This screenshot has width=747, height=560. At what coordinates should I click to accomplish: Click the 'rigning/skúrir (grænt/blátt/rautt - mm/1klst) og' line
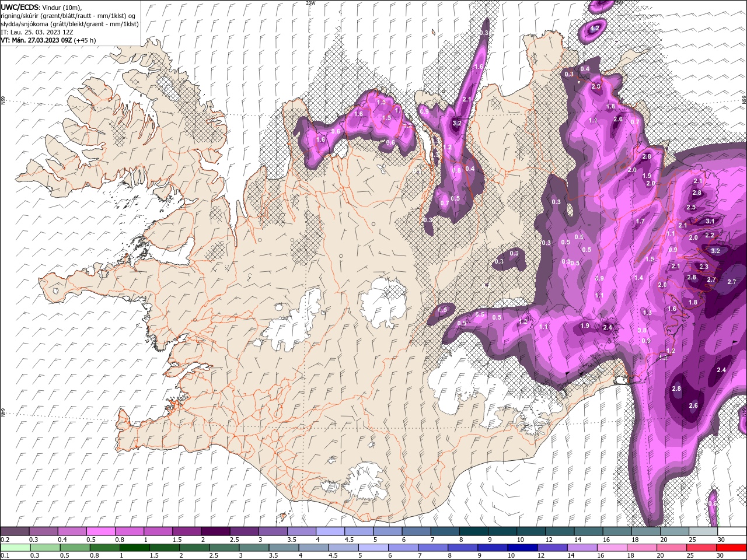[x=68, y=15]
